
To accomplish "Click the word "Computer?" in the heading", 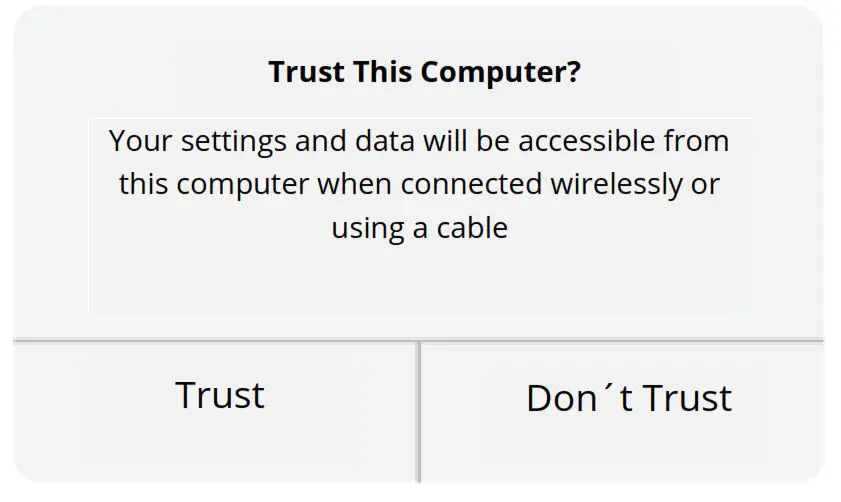I will click(500, 73).
